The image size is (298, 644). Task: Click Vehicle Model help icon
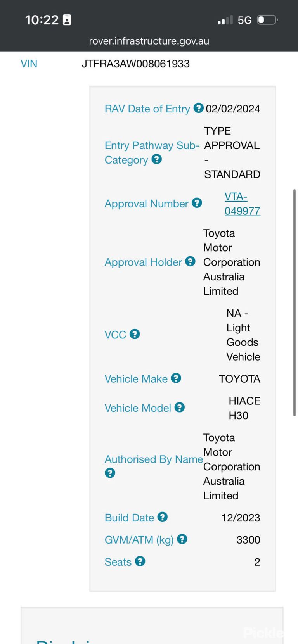179,407
